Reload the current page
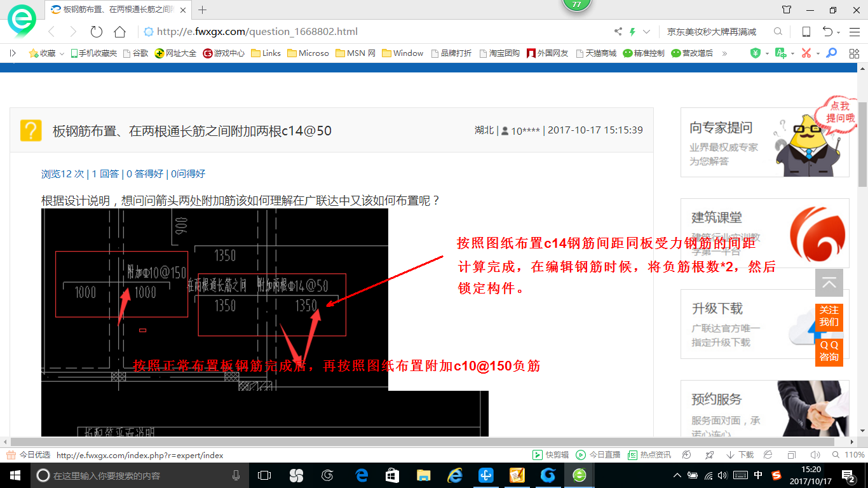This screenshot has height=488, width=868. tap(97, 32)
